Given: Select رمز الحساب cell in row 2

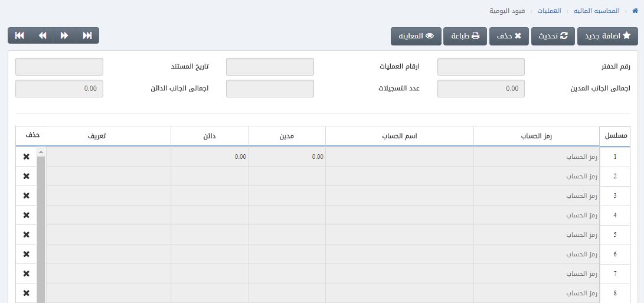Looking at the screenshot, I should pyautogui.click(x=536, y=177).
